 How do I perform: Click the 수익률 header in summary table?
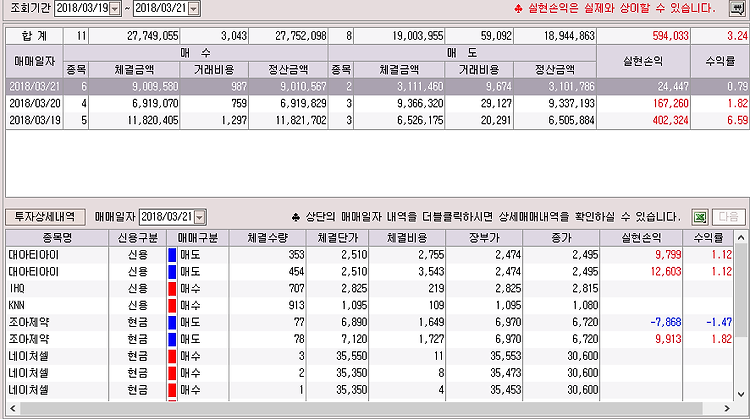point(720,61)
